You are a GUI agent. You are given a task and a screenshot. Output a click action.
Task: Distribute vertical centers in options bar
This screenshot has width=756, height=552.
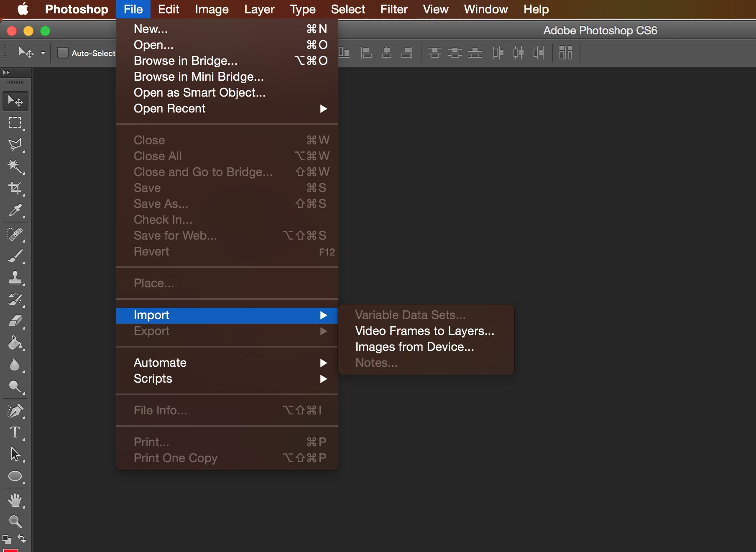(455, 53)
